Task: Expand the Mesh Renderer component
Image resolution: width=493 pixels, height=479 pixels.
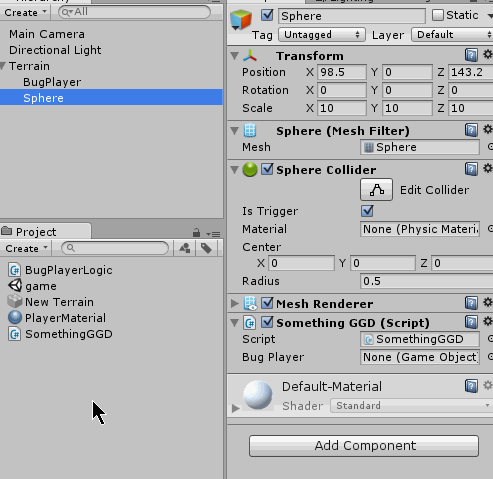Action: tap(235, 303)
